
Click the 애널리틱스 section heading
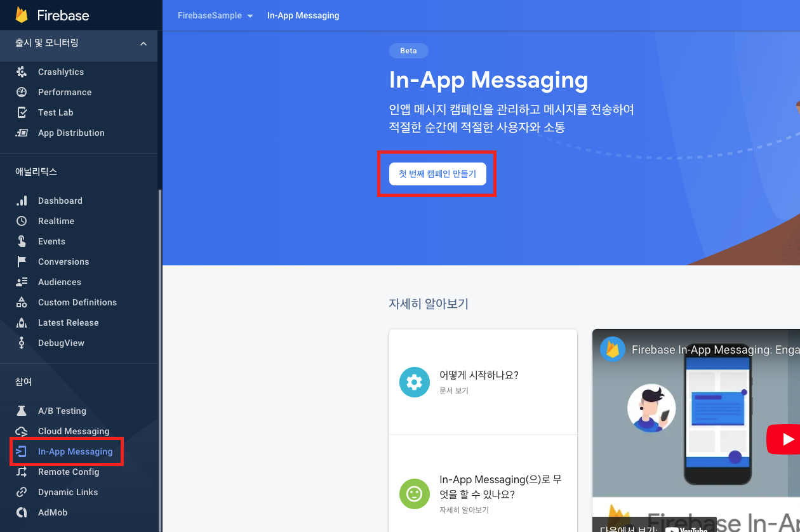(x=36, y=171)
